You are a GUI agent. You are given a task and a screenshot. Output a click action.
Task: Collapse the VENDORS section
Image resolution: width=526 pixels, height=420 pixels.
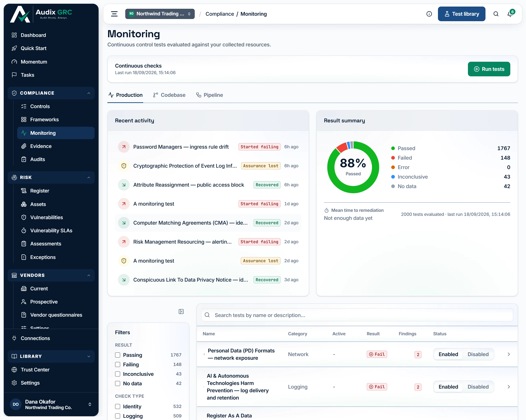51,275
